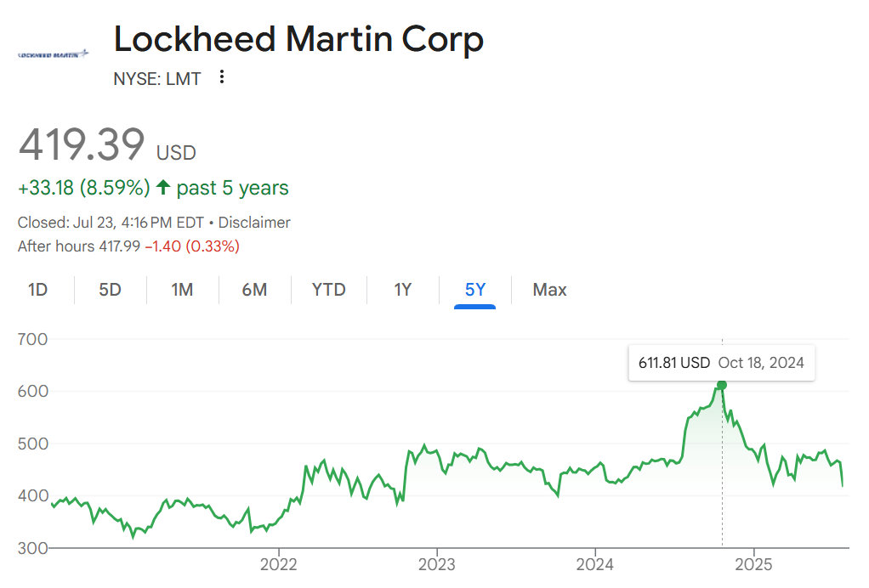
Task: Select the 1Y time range tab
Action: click(x=402, y=290)
